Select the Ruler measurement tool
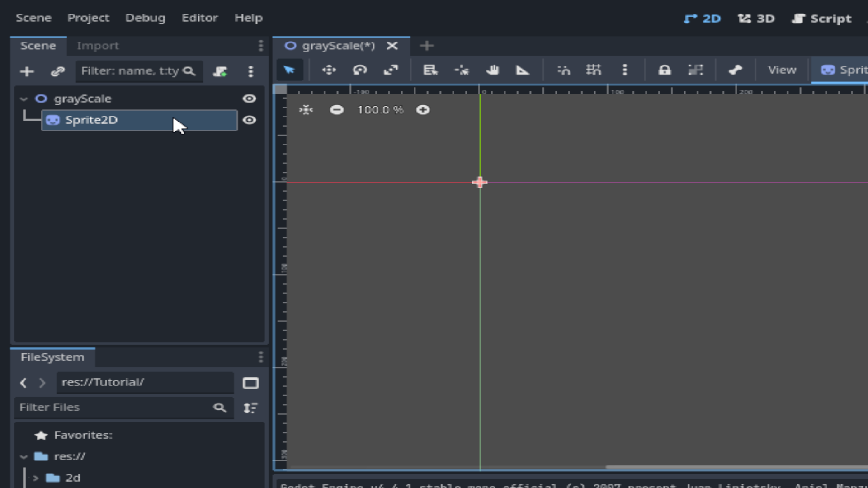Screen dimensions: 868x488 (x=523, y=70)
